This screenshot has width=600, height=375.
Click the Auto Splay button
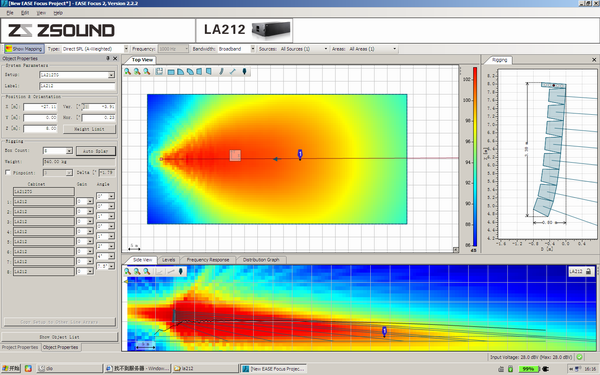click(96, 151)
